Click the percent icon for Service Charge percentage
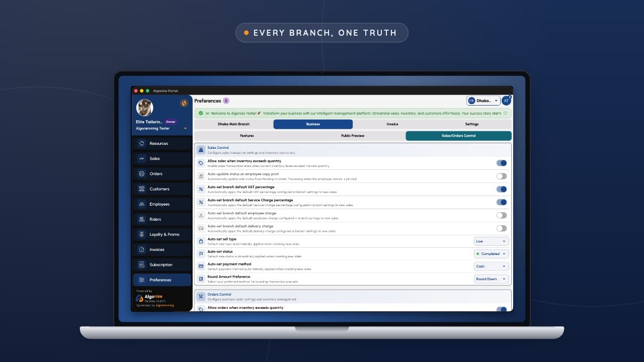 [201, 202]
